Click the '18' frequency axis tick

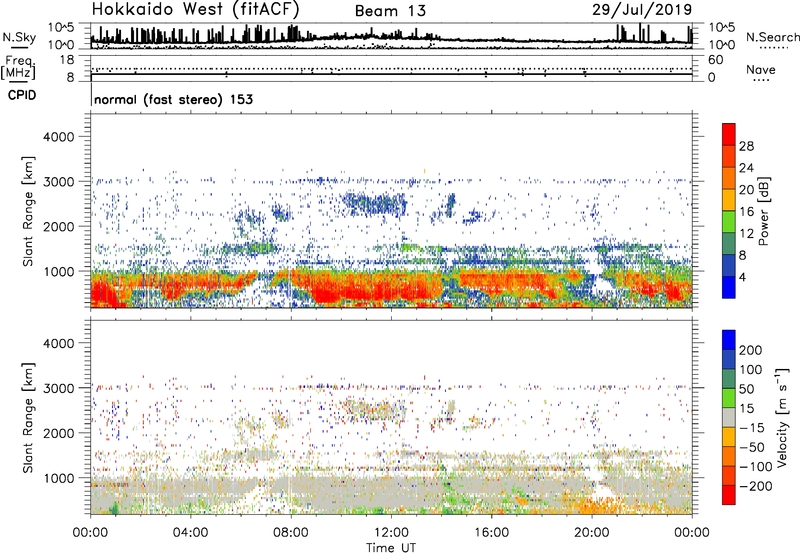pyautogui.click(x=67, y=60)
